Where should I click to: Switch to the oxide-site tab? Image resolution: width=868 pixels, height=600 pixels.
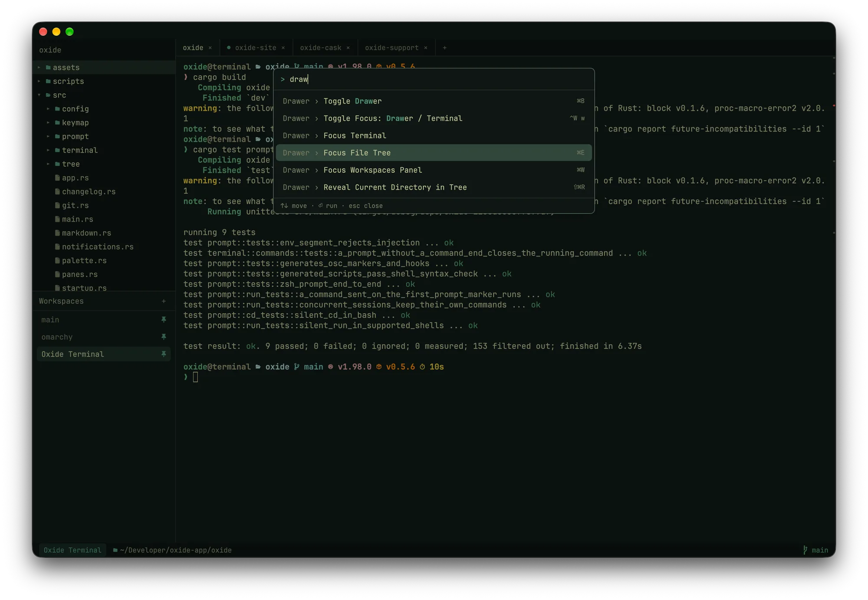pyautogui.click(x=256, y=48)
